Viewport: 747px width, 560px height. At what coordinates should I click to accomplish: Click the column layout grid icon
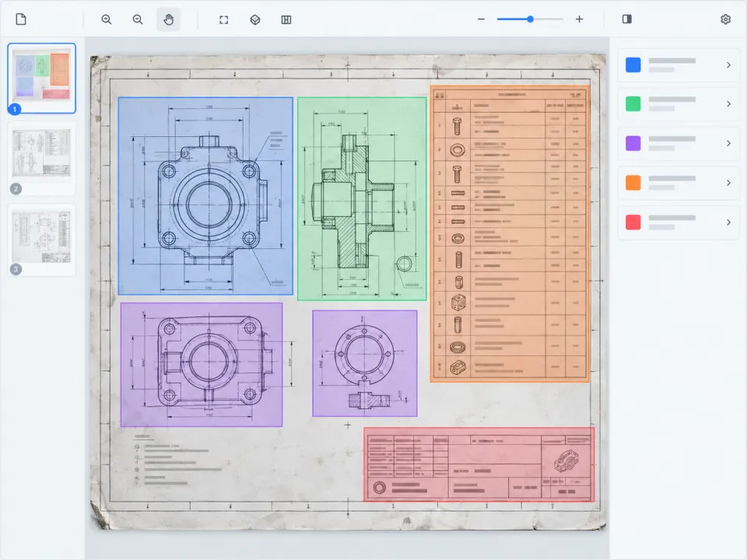(286, 19)
